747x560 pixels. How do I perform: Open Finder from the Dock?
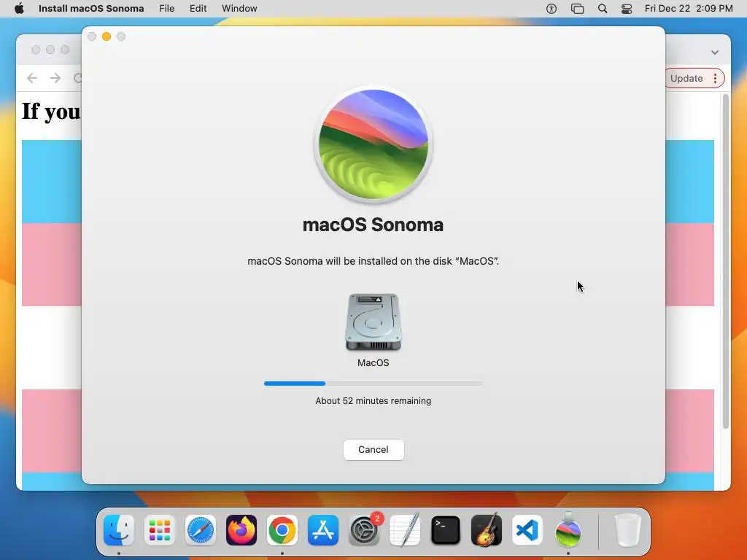click(x=119, y=530)
